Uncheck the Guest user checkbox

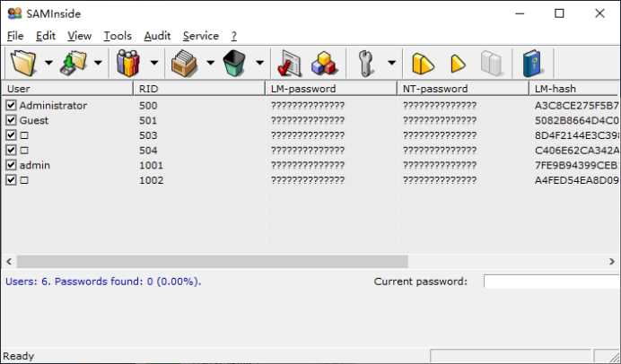[x=11, y=120]
